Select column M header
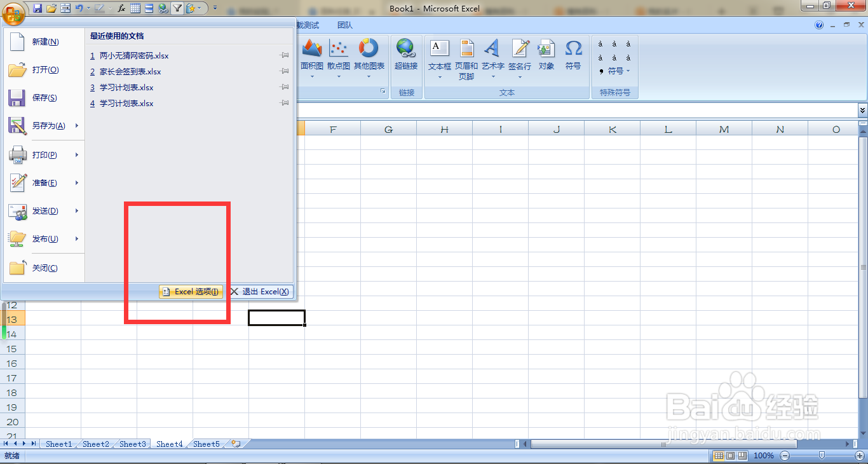Viewport: 868px width, 464px height. 724,129
